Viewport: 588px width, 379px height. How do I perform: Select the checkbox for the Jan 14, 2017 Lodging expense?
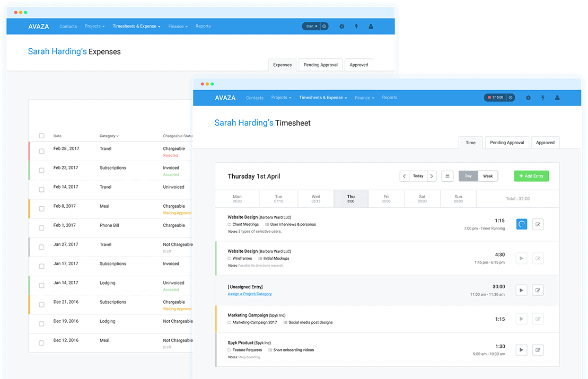pos(41,285)
